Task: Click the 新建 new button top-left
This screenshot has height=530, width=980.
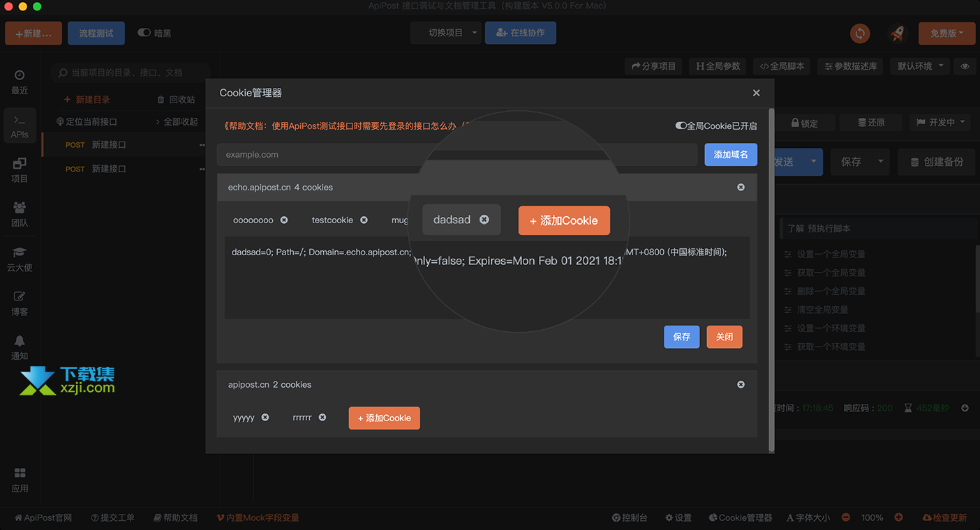Action: point(34,33)
